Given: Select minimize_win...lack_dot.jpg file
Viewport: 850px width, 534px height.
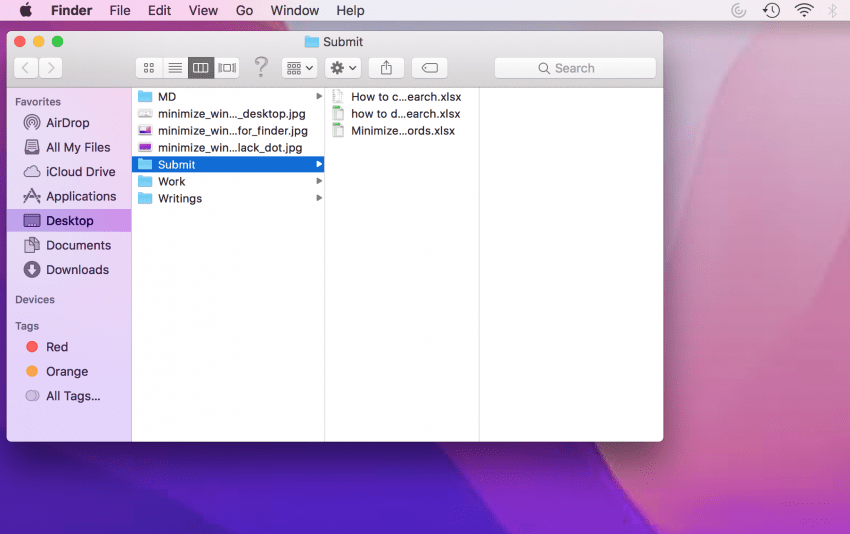Looking at the screenshot, I should 228,147.
